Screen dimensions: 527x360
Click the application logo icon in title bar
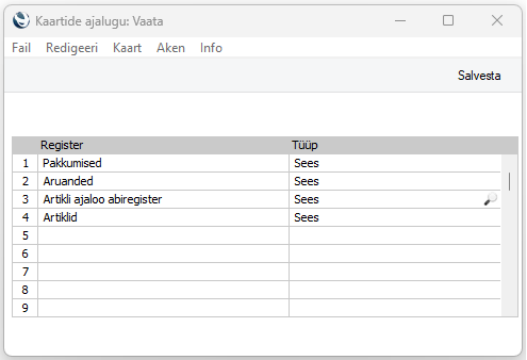[x=21, y=20]
